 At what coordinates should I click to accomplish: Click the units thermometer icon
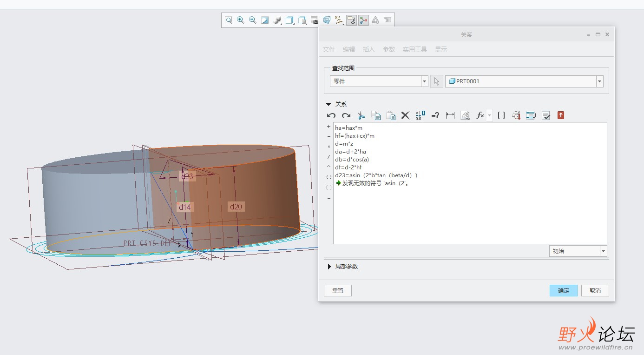click(516, 115)
